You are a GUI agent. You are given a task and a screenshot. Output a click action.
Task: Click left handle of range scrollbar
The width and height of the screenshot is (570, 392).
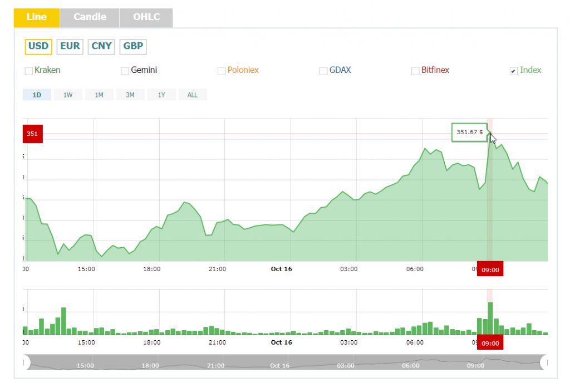26,362
